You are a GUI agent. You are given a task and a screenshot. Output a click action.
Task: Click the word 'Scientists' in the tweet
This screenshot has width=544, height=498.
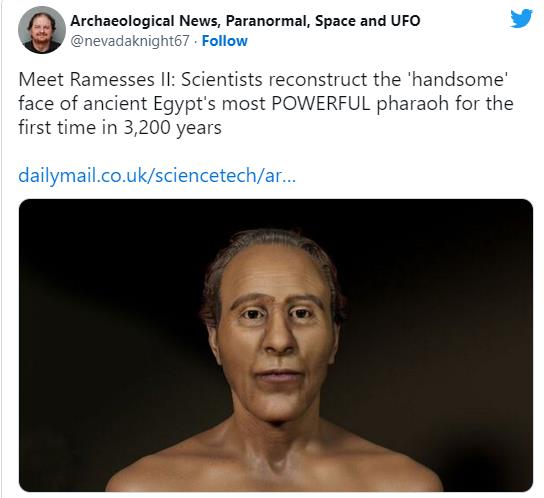tap(222, 79)
